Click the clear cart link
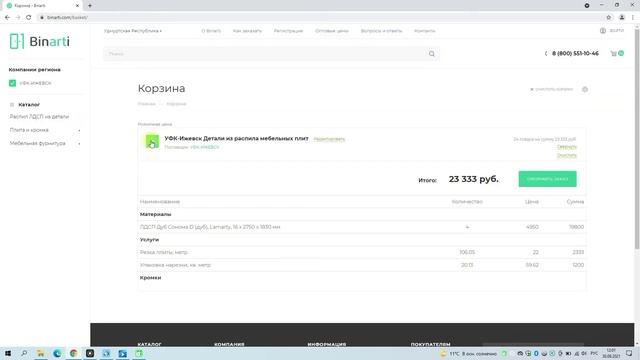The height and width of the screenshot is (360, 640). click(x=553, y=89)
